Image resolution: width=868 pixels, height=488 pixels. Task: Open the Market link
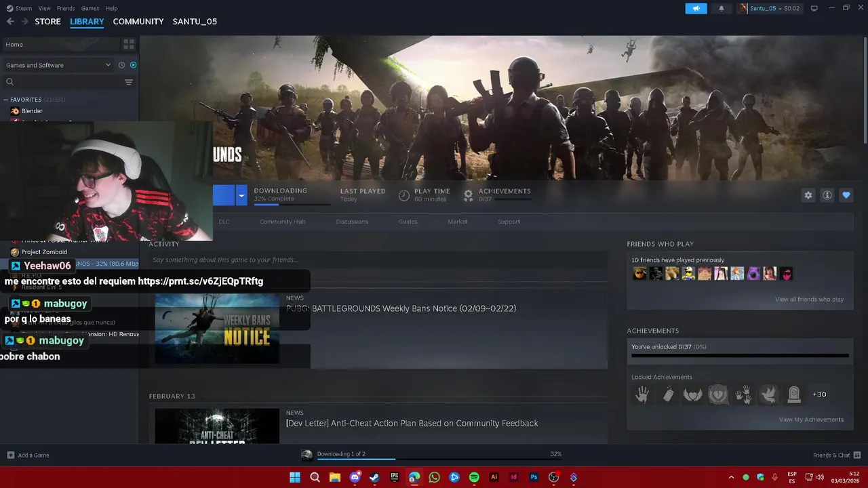coord(457,222)
